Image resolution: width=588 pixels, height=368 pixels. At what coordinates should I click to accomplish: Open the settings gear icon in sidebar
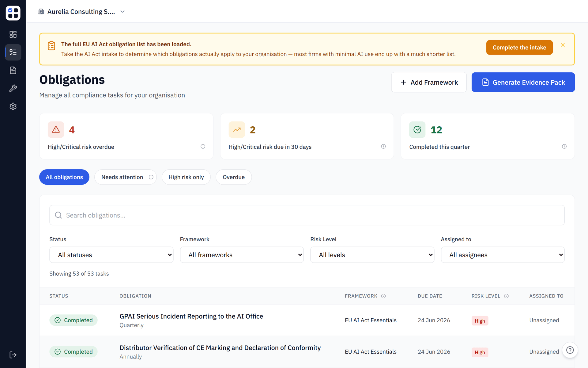pyautogui.click(x=13, y=106)
